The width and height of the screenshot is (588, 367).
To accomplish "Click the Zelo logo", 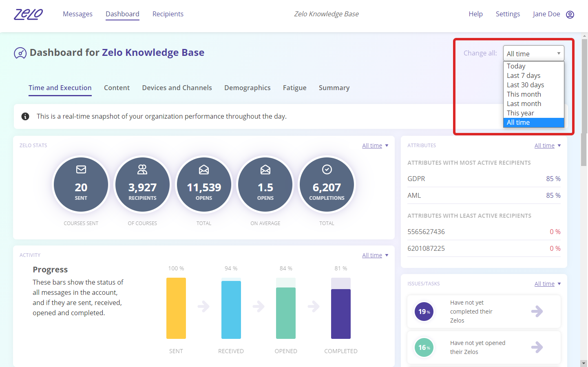I will pyautogui.click(x=29, y=14).
